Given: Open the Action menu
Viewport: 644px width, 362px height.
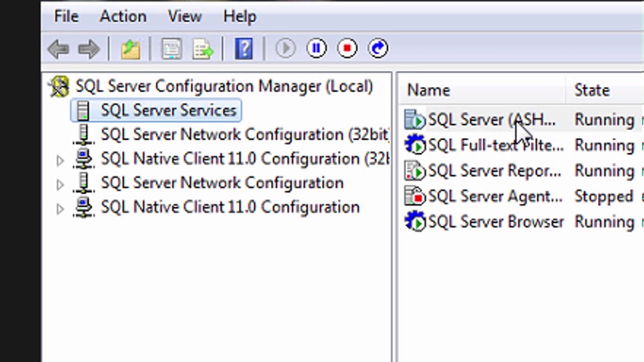Looking at the screenshot, I should [x=123, y=17].
